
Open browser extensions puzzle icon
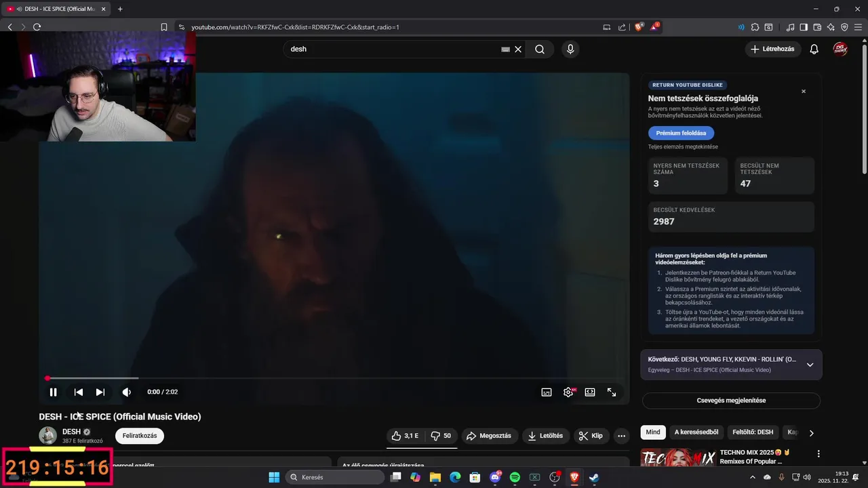click(x=755, y=27)
